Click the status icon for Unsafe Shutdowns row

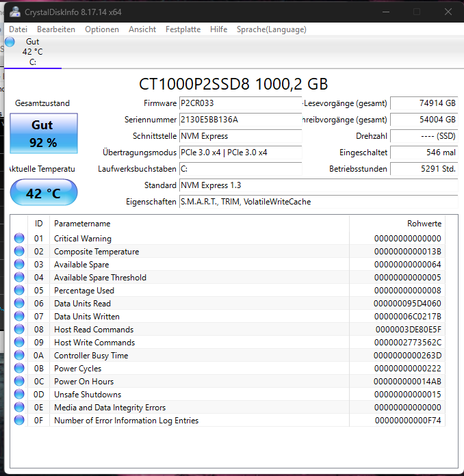tap(19, 395)
